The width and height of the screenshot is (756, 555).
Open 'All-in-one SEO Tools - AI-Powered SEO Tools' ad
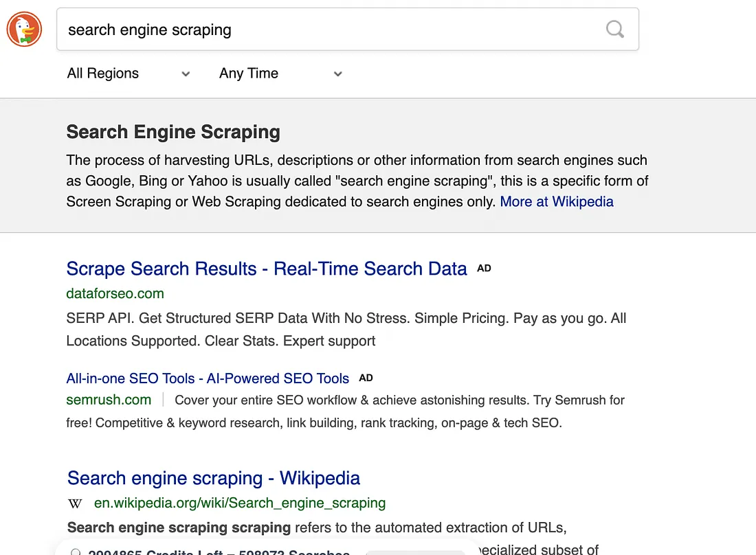click(208, 378)
